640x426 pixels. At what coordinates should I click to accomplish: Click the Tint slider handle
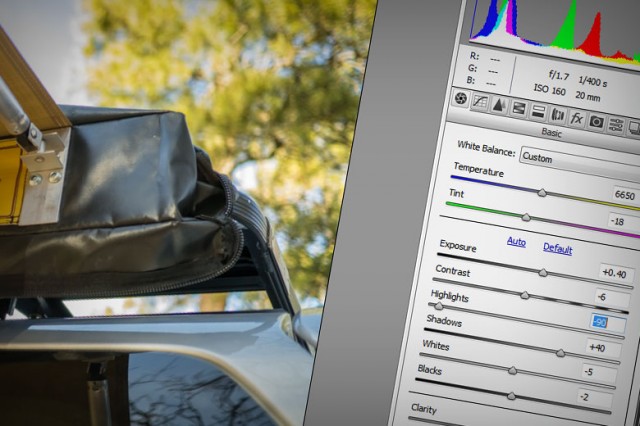coord(526,216)
